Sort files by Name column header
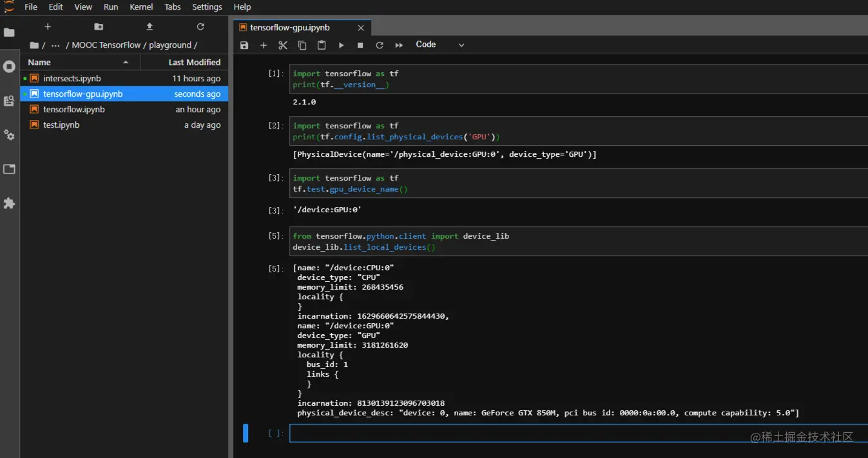Image resolution: width=868 pixels, height=458 pixels. 39,63
